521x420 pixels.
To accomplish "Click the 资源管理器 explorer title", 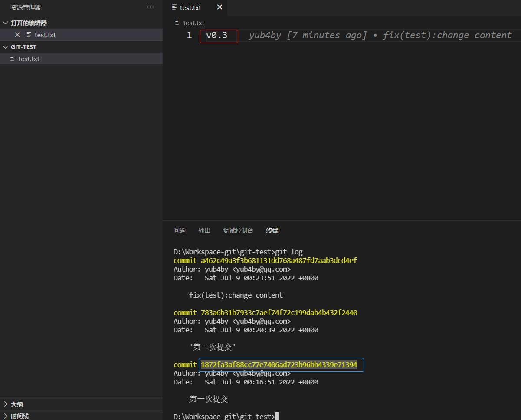I will pos(26,7).
